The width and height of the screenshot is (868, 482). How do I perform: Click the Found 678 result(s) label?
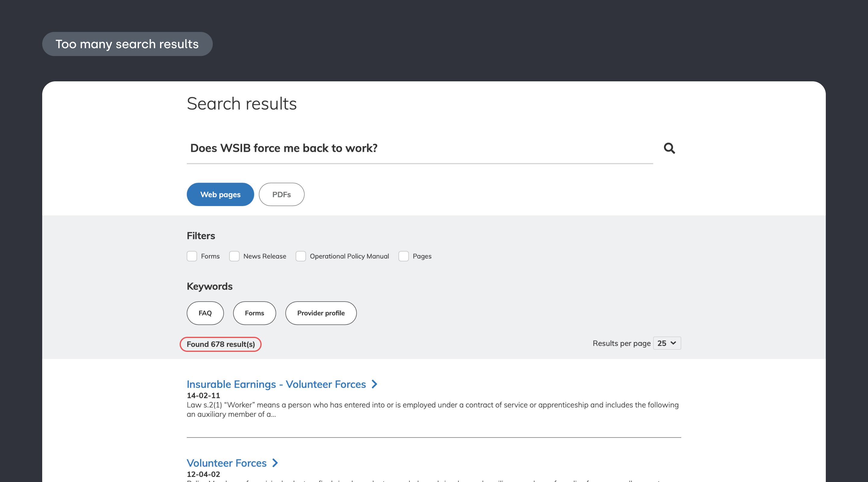pos(220,344)
